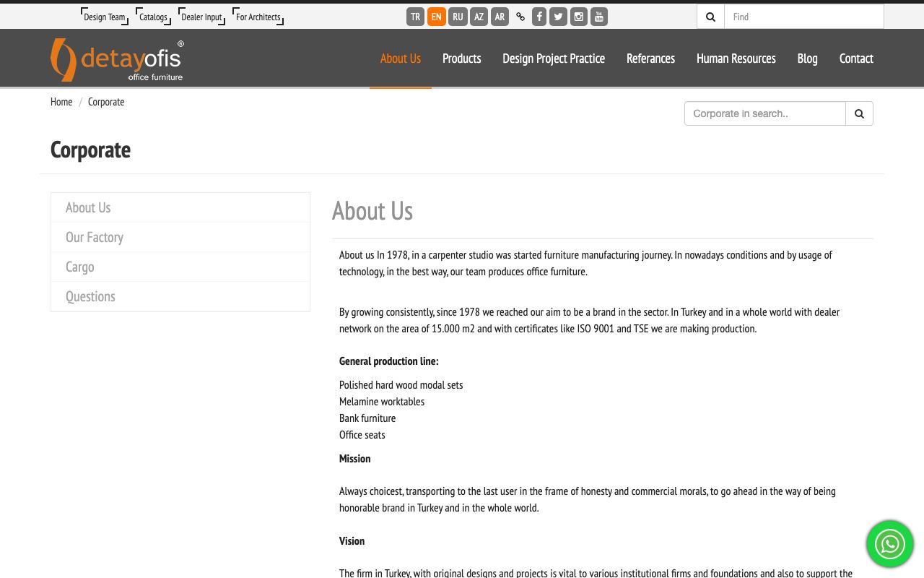Click the top bar search magnifier
The height and width of the screenshot is (578, 924).
710,17
